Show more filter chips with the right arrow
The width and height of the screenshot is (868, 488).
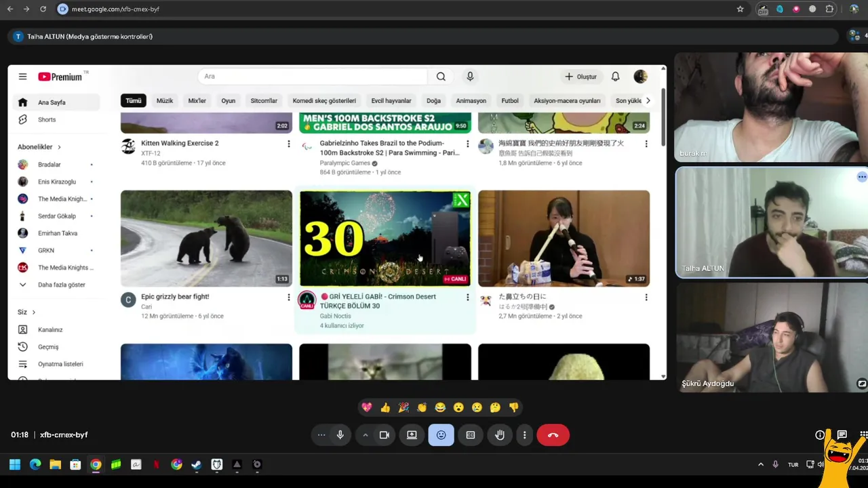[x=648, y=100]
